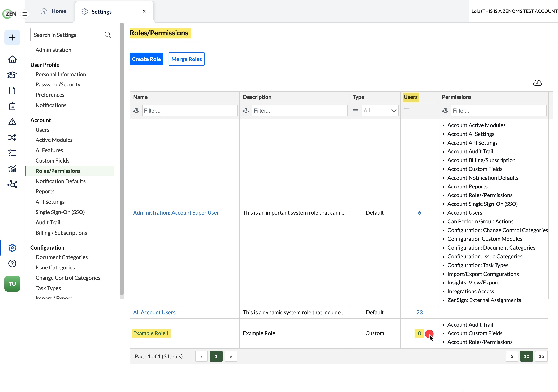Close the Settings tab
This screenshot has height=392, width=558.
[x=144, y=12]
